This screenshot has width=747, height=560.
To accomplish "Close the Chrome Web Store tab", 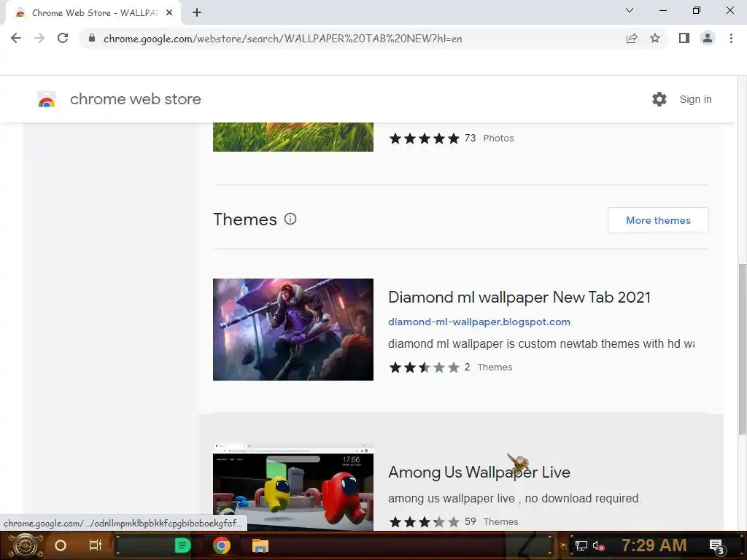I will pos(169,13).
